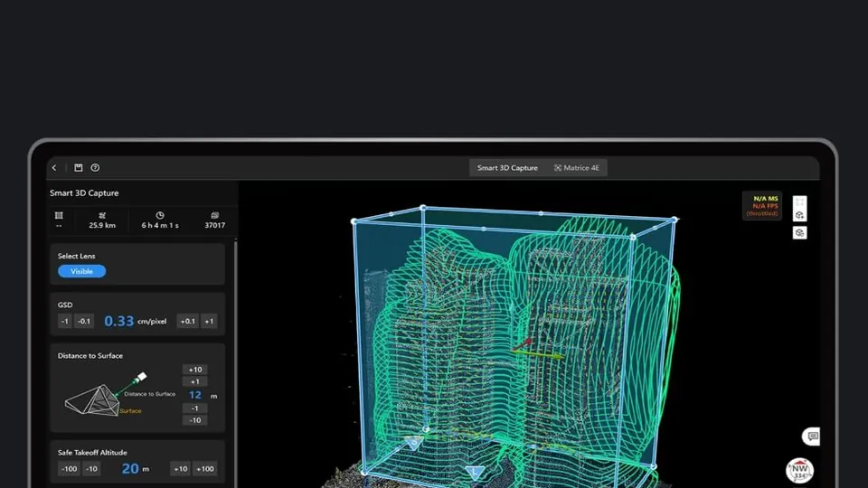
Task: Click the N/A MS performance stats overlay
Action: [x=761, y=206]
